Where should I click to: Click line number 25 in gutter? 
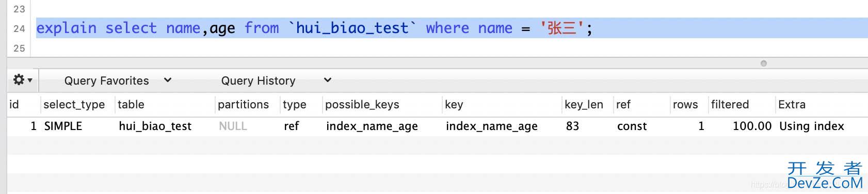(19, 48)
